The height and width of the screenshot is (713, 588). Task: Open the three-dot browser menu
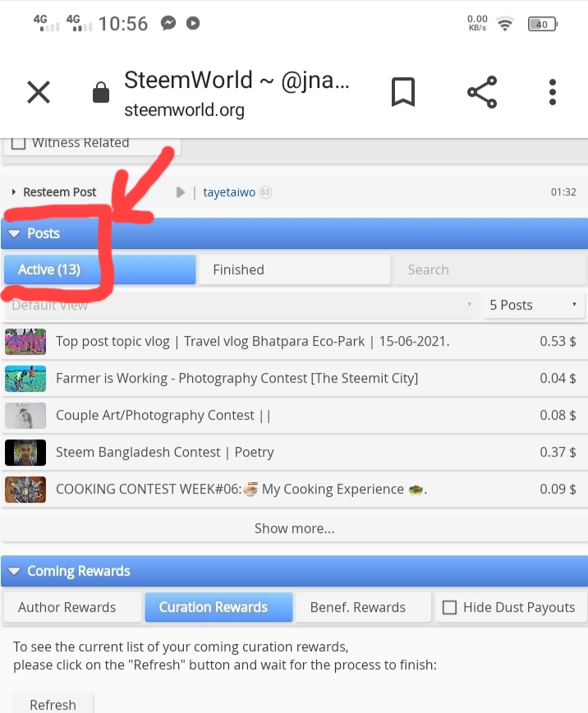point(553,92)
